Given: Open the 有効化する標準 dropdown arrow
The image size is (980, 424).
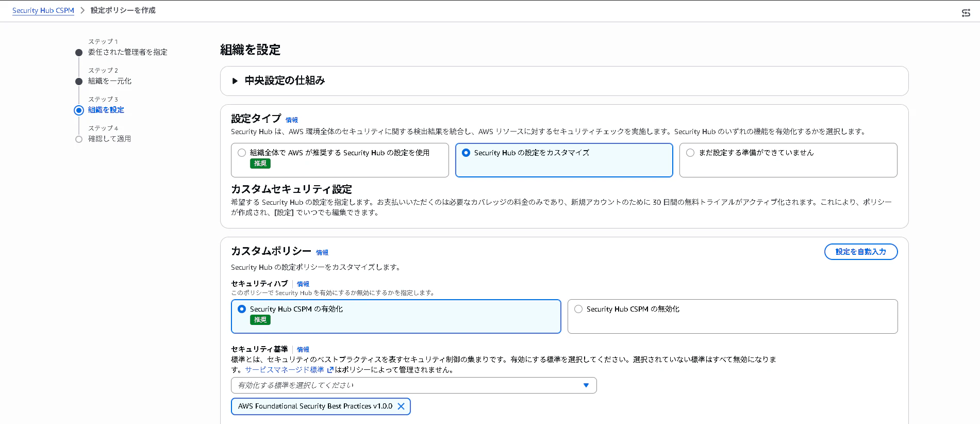Looking at the screenshot, I should tap(586, 385).
